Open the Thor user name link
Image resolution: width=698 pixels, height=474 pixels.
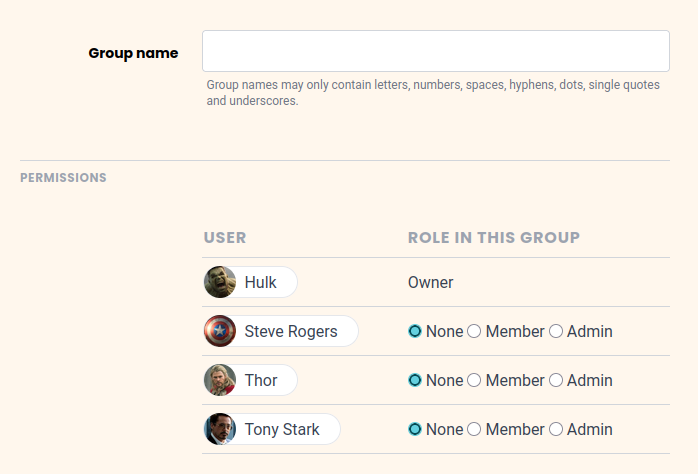(x=261, y=380)
